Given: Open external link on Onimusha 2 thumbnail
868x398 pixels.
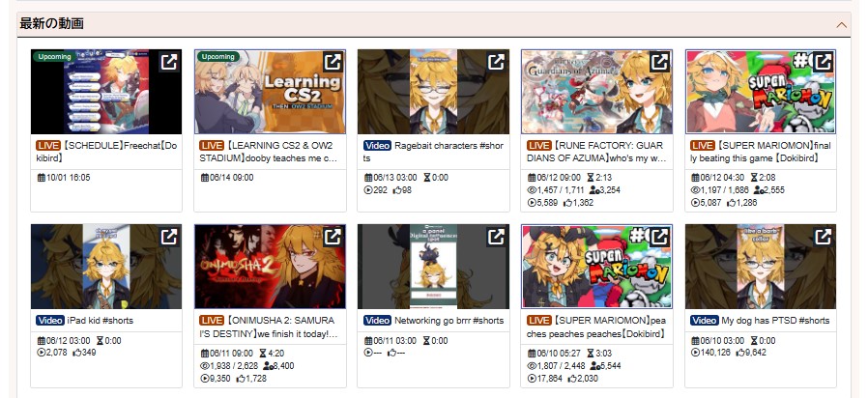Looking at the screenshot, I should (333, 237).
